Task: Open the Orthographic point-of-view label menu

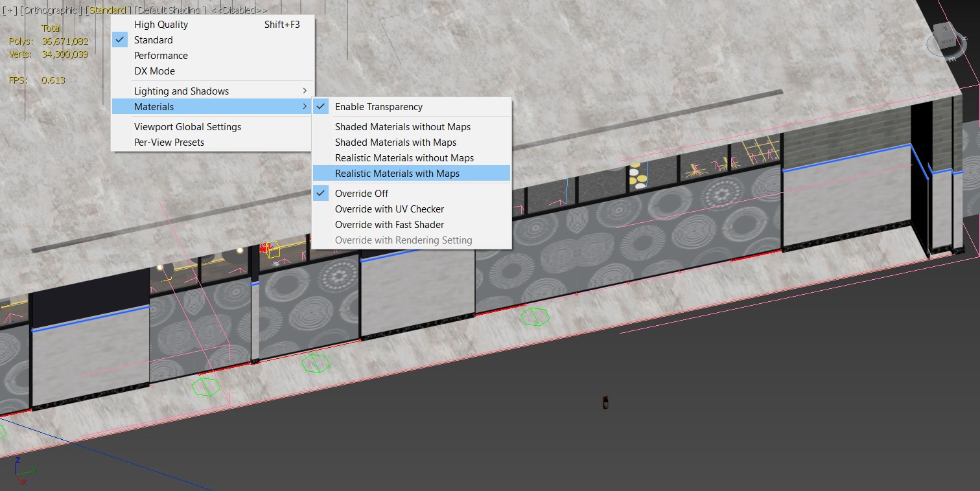Action: pos(51,10)
